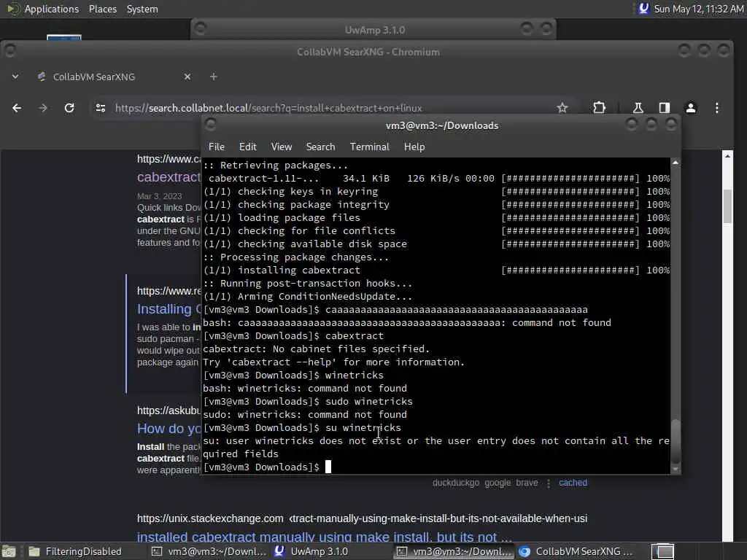Open the 'How do yo' askubuntu result
The height and width of the screenshot is (560, 747).
pos(169,429)
